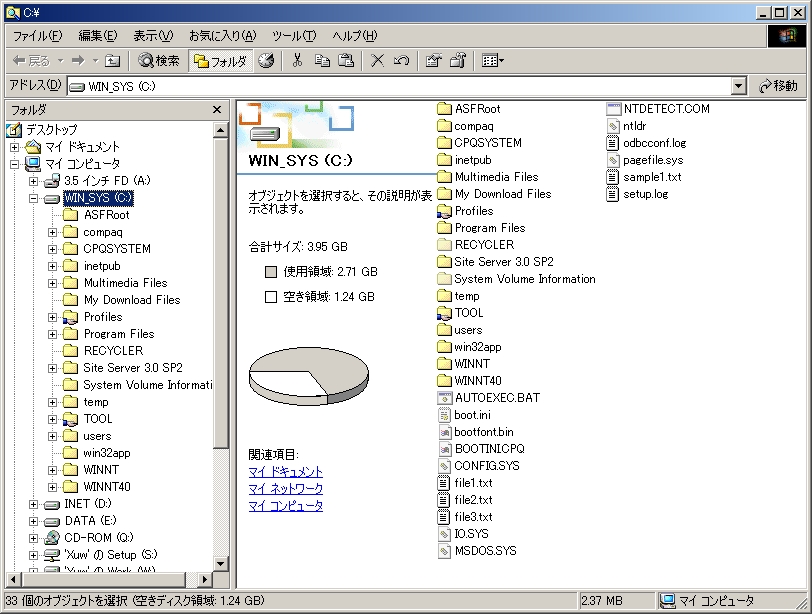
Task: Click the Cut scissors icon
Action: (297, 61)
